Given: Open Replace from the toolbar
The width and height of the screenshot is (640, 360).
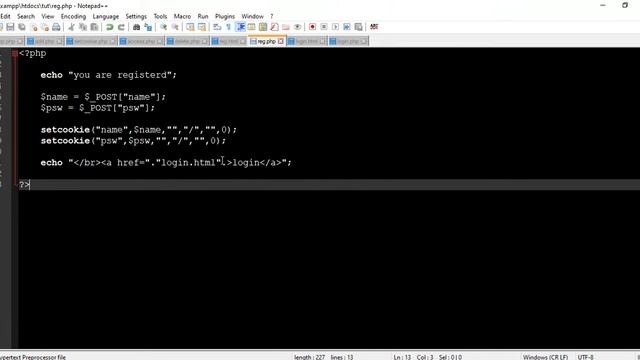Looking at the screenshot, I should (x=148, y=27).
